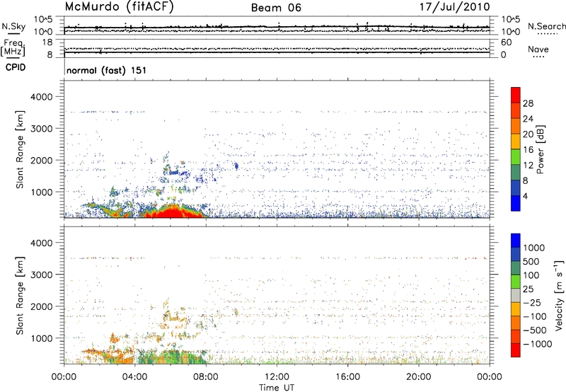The width and height of the screenshot is (566, 392).
Task: Click the 17/Jul/2010 date label
Action: click(454, 7)
